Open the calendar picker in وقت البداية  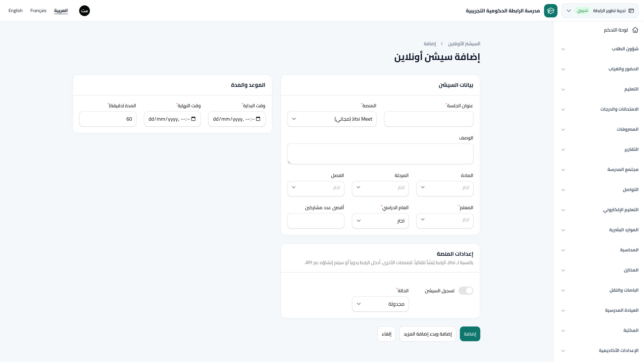click(258, 119)
